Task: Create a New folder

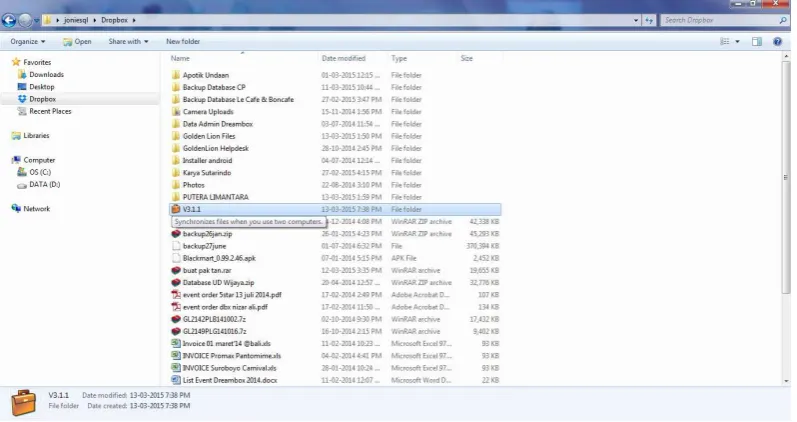Action: pyautogui.click(x=183, y=42)
